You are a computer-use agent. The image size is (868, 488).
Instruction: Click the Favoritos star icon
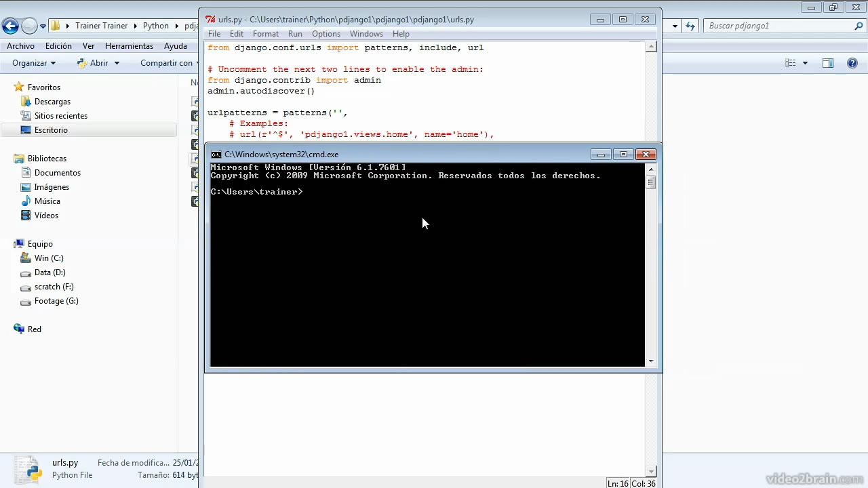[x=19, y=87]
